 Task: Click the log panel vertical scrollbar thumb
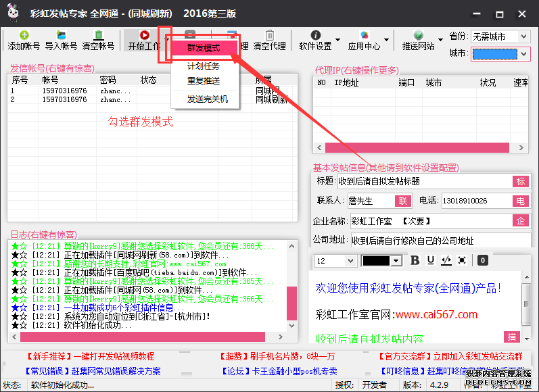(291, 303)
